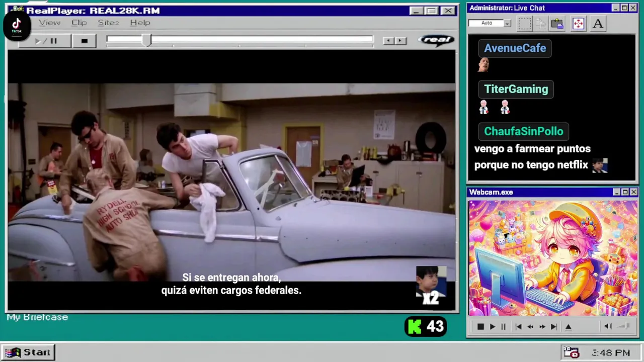644x362 pixels.
Task: Click the Real logo in RealPlayer
Action: click(x=436, y=40)
